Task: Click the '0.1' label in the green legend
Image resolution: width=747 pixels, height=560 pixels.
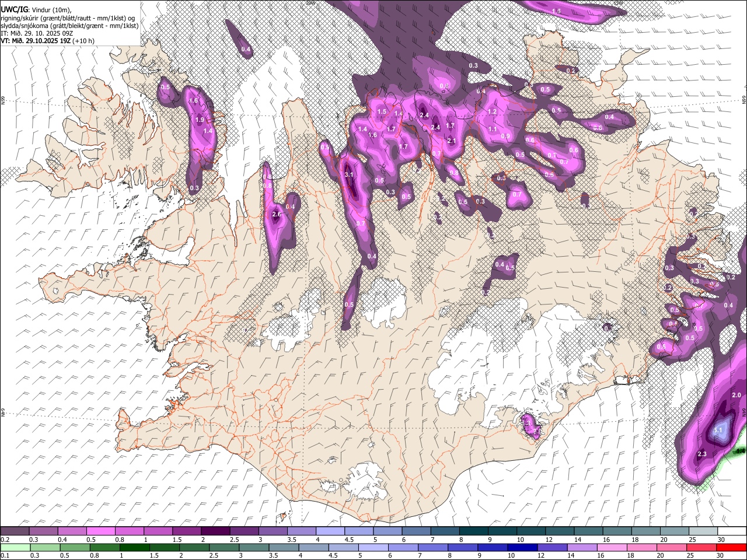Action: tap(5, 556)
